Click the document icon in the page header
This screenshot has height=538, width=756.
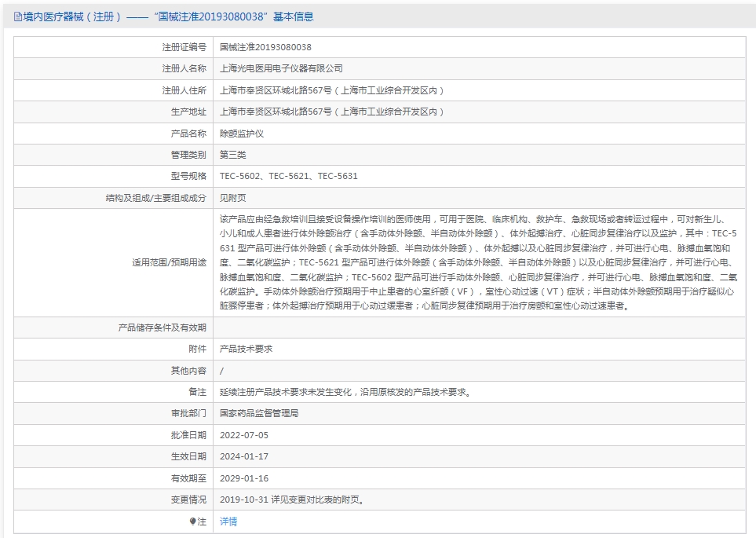18,16
